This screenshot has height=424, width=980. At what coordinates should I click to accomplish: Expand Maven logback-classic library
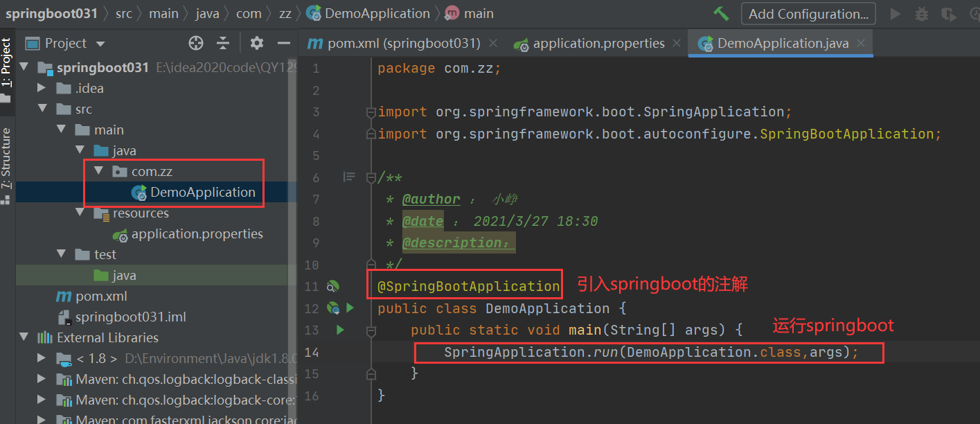42,379
